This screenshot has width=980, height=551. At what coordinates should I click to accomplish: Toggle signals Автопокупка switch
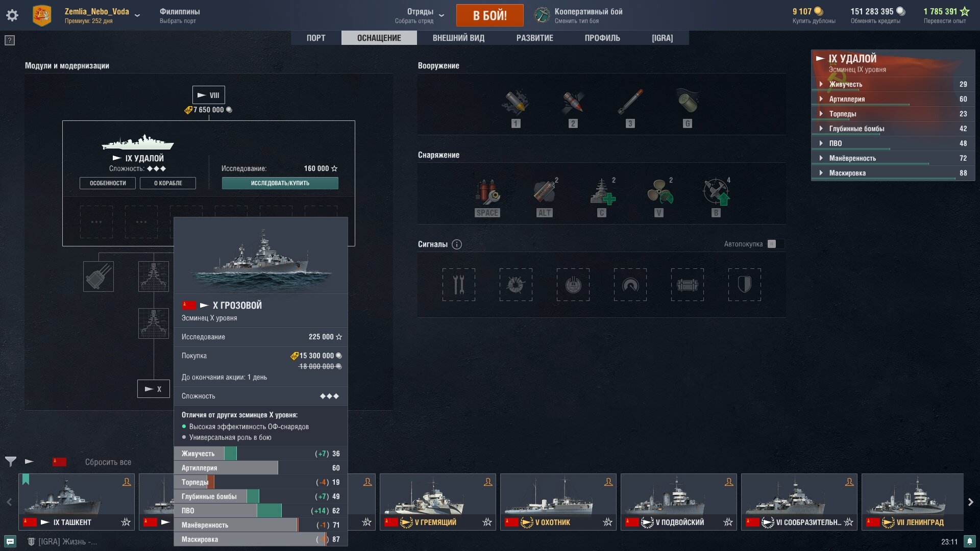772,244
